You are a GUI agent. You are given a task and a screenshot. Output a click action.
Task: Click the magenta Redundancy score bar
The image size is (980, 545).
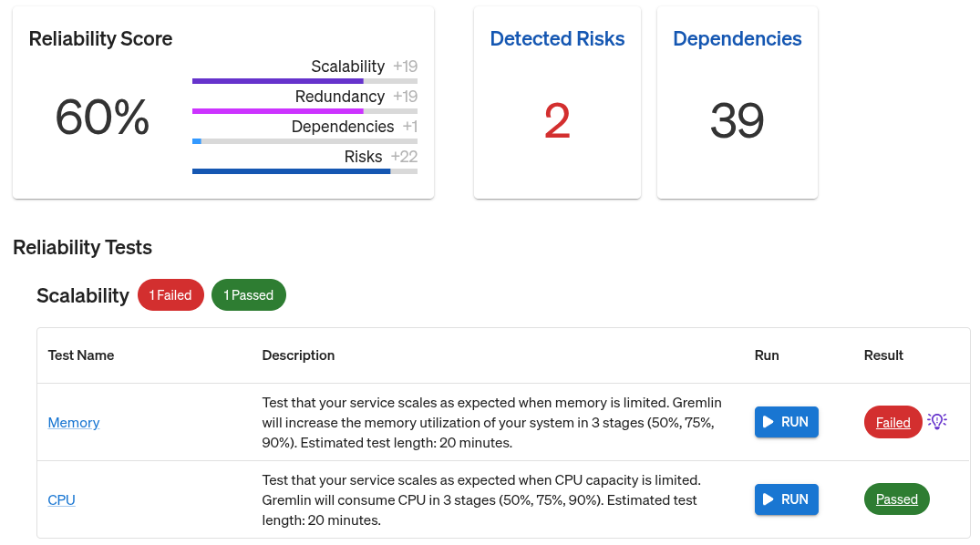coord(305,111)
